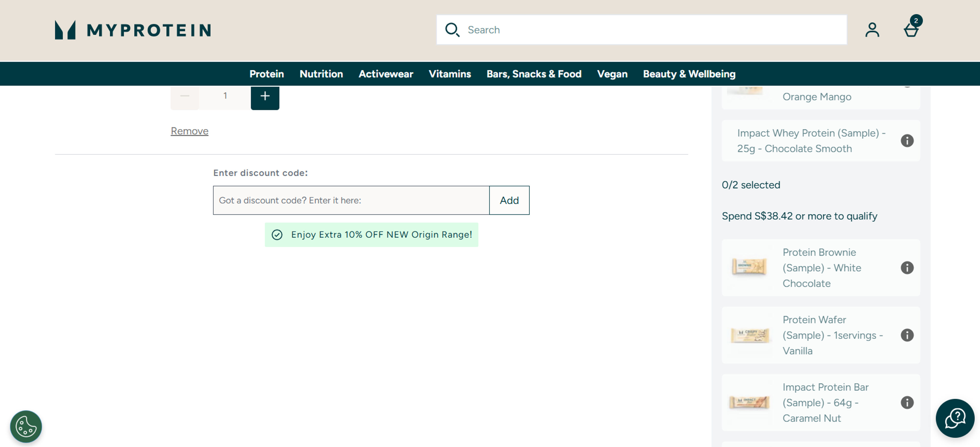Click the MyProtein logo
The image size is (980, 447).
pos(133,30)
